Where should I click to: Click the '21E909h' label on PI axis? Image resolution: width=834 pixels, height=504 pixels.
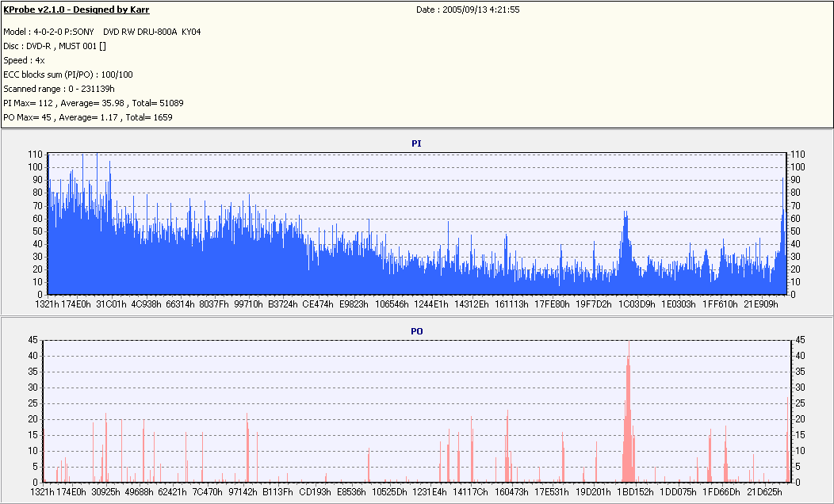(x=760, y=304)
